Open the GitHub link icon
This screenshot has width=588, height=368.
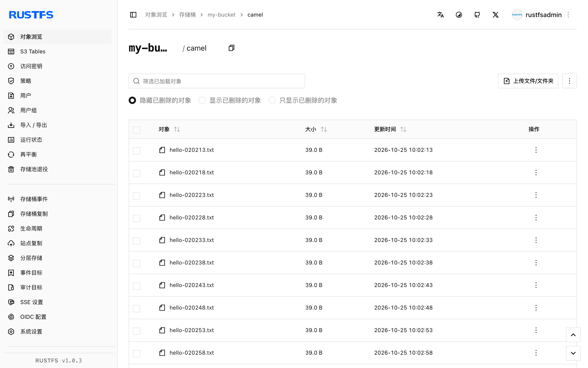click(x=477, y=15)
